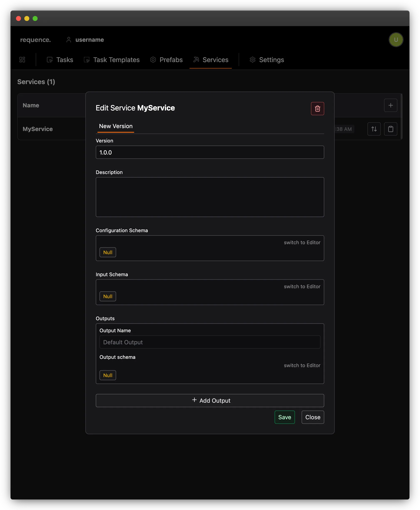Add a new service with the plus icon
Image resolution: width=420 pixels, height=510 pixels.
click(391, 105)
